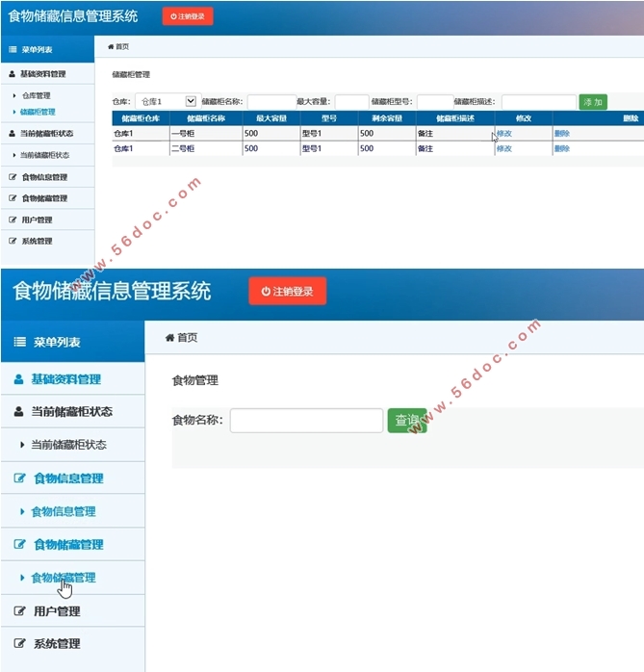Click the power icon in the large 注销登录 button
Screen dimensions: 644x672
coord(266,292)
